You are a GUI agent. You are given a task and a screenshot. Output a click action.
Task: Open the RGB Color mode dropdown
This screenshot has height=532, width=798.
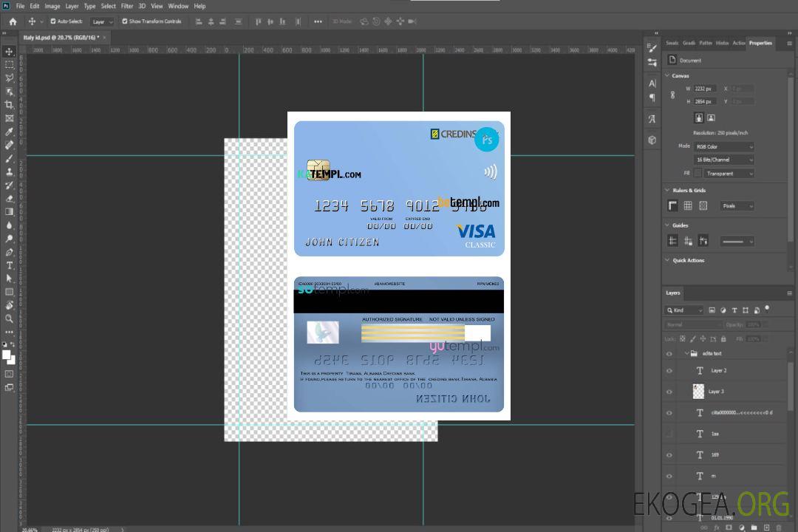tap(723, 146)
